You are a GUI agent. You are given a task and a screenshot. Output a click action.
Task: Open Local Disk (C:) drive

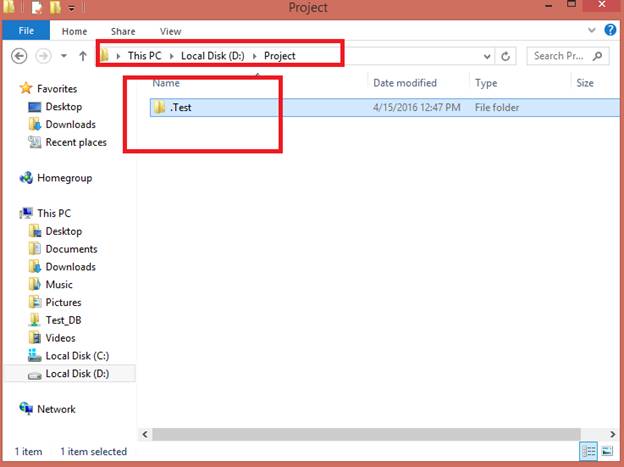point(77,356)
